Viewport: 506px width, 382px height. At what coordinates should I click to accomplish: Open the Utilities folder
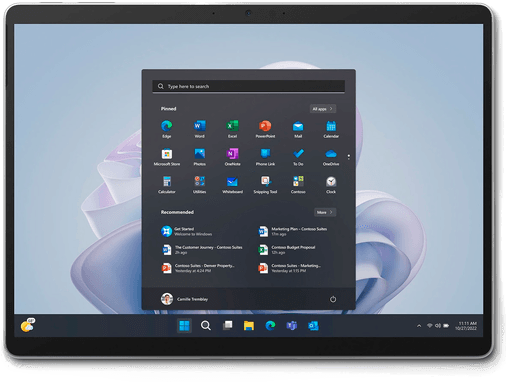tap(199, 185)
